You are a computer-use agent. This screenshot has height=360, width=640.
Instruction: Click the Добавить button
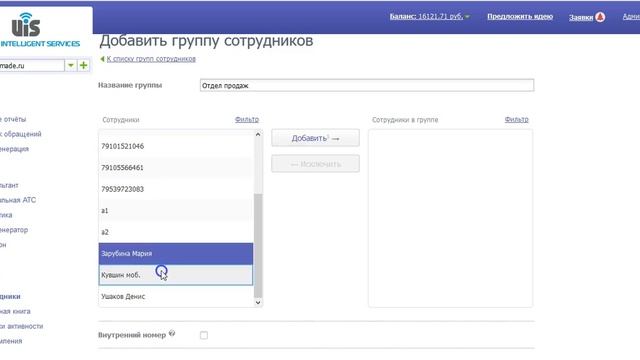click(x=316, y=138)
